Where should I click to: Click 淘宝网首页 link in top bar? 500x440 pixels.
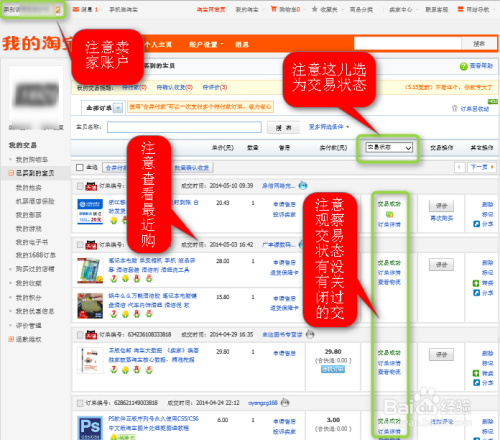tap(211, 10)
